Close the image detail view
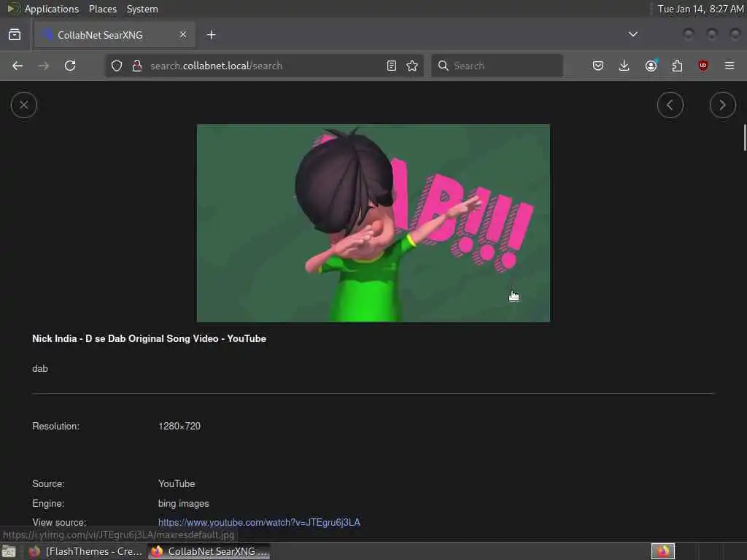747x560 pixels. [24, 105]
